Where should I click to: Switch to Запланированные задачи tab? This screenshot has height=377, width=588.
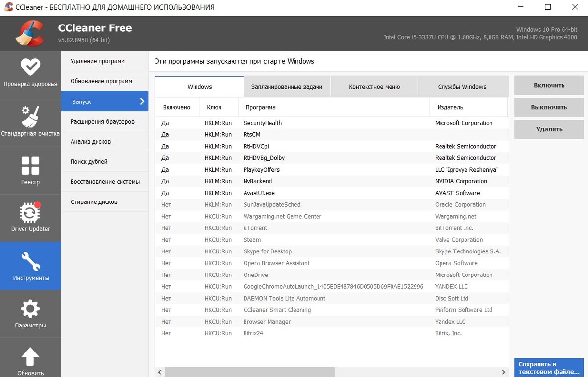click(287, 87)
